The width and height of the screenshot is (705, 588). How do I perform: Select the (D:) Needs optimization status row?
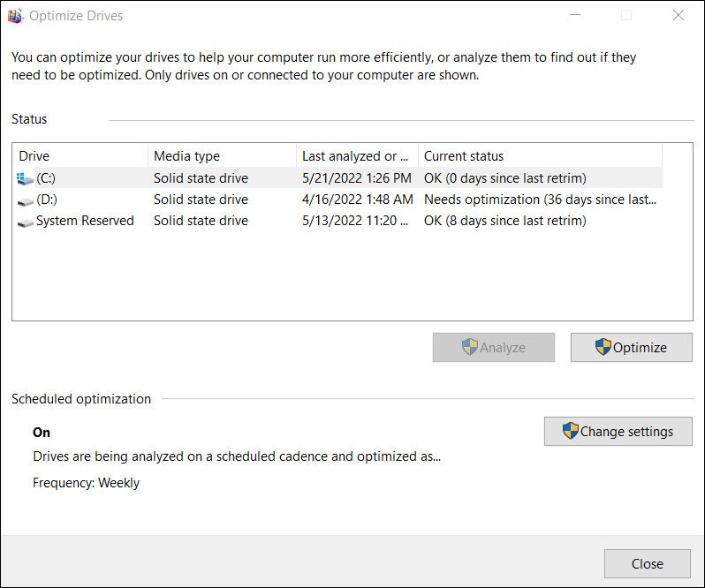tap(539, 200)
